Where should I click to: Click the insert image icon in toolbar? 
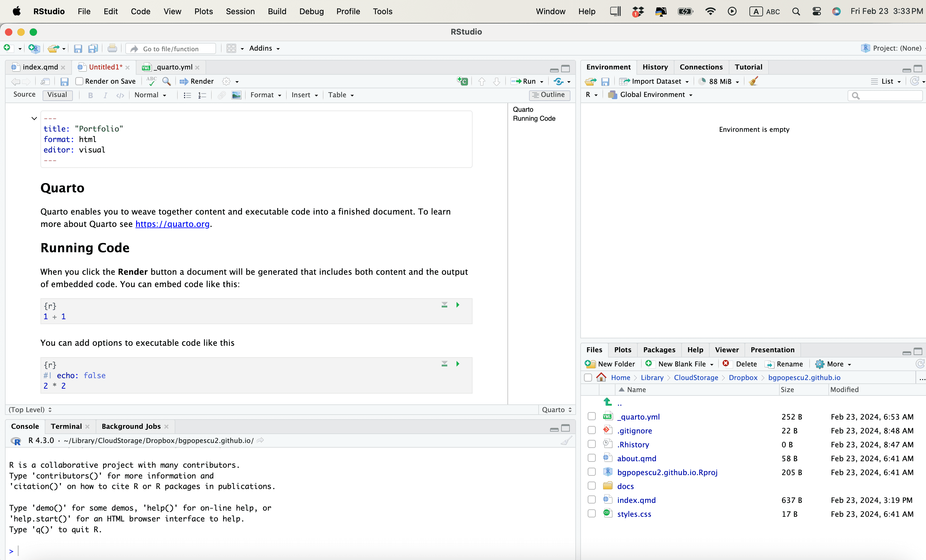coord(236,95)
